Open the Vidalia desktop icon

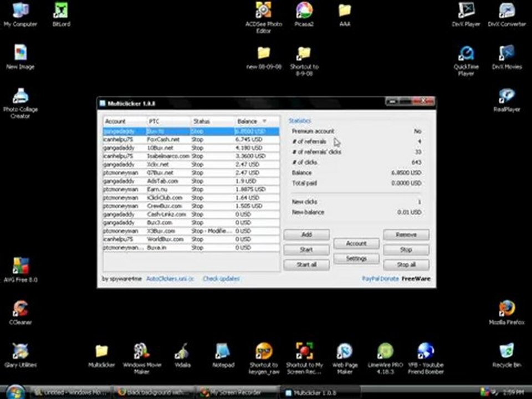pos(182,356)
